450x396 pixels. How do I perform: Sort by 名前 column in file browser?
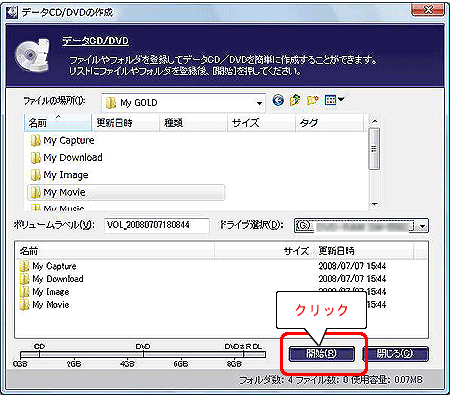(58, 123)
